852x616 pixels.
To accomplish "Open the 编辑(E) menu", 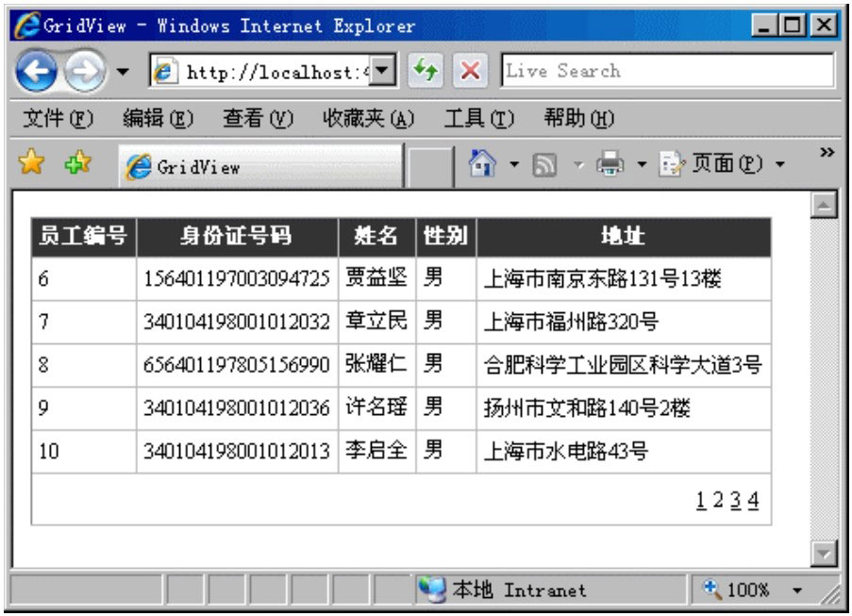I will (x=158, y=118).
